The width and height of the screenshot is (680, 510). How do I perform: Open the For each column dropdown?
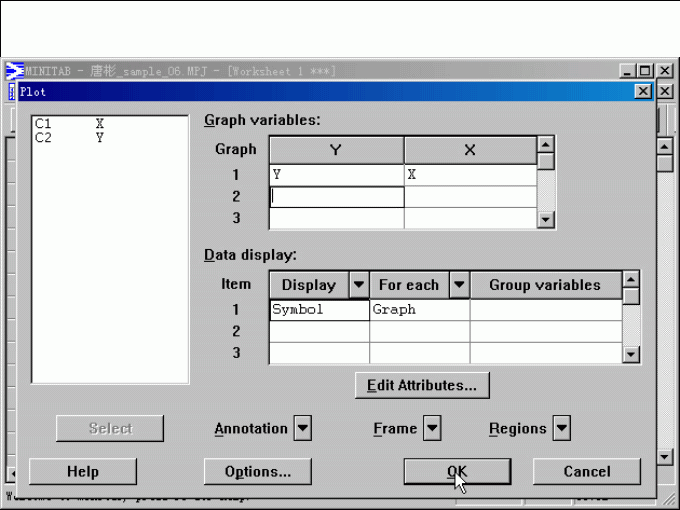[x=459, y=285]
